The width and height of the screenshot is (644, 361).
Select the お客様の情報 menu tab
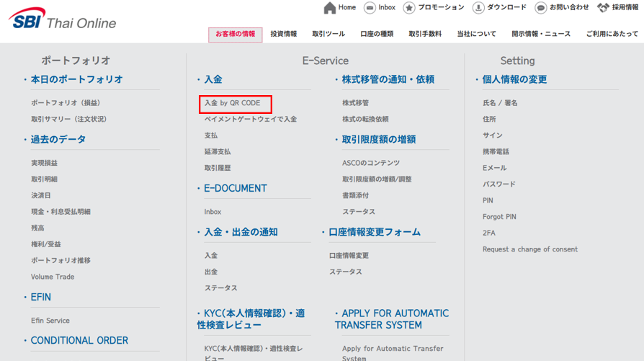pyautogui.click(x=236, y=35)
